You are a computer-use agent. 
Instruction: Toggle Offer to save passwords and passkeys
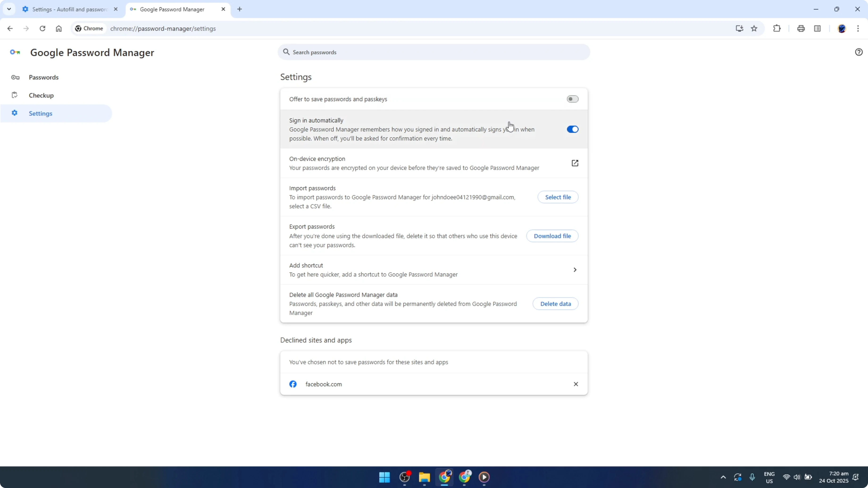click(572, 99)
